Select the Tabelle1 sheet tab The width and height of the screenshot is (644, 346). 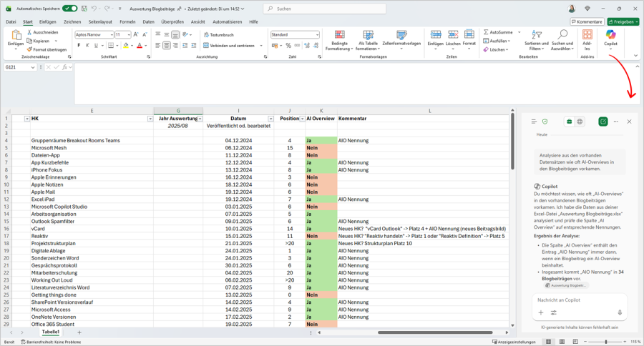[51, 332]
